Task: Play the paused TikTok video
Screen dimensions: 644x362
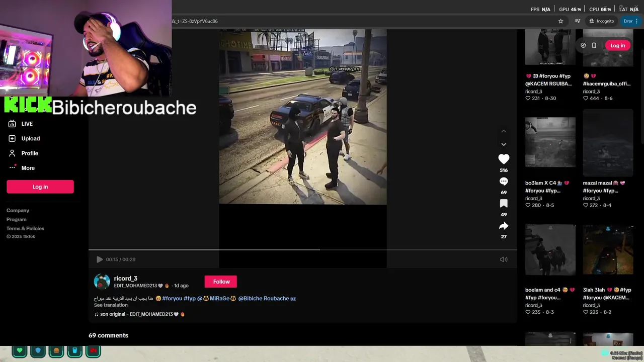Action: tap(99, 259)
